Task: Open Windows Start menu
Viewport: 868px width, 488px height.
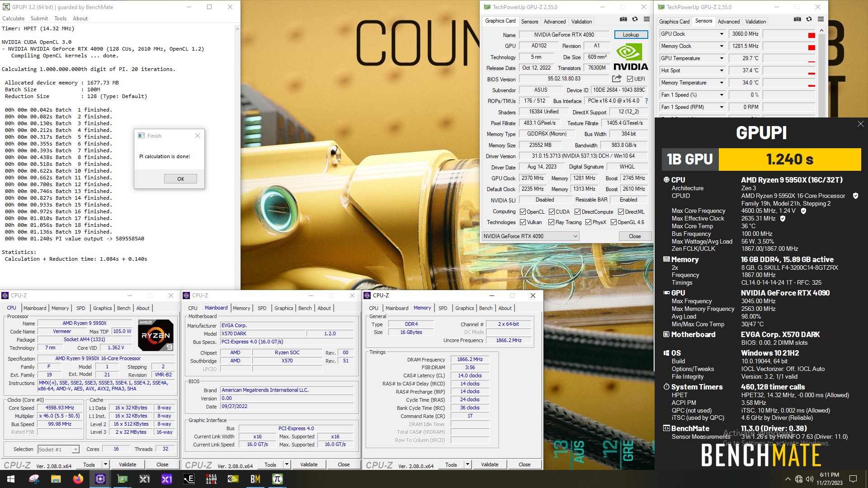Action: pos(11,479)
